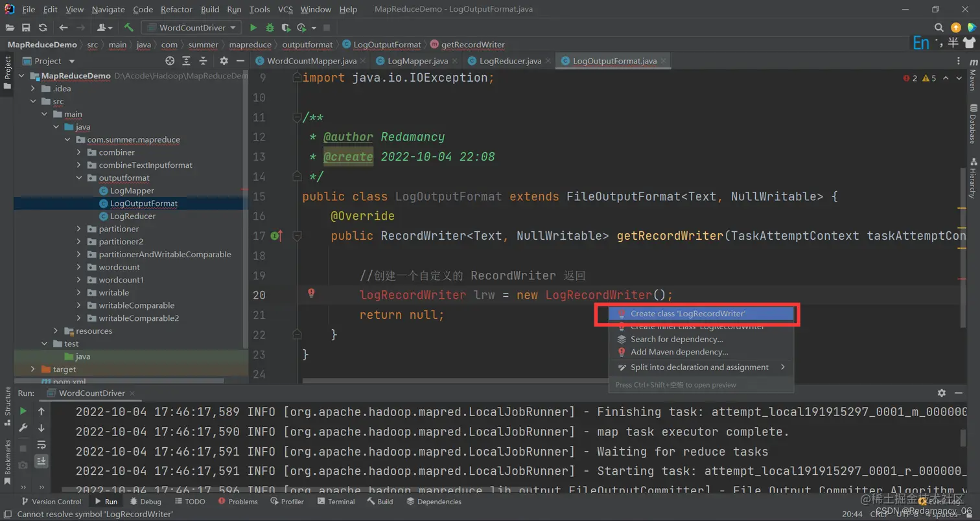980x521 pixels.
Task: Click Run with Coverage shield icon
Action: click(x=286, y=28)
